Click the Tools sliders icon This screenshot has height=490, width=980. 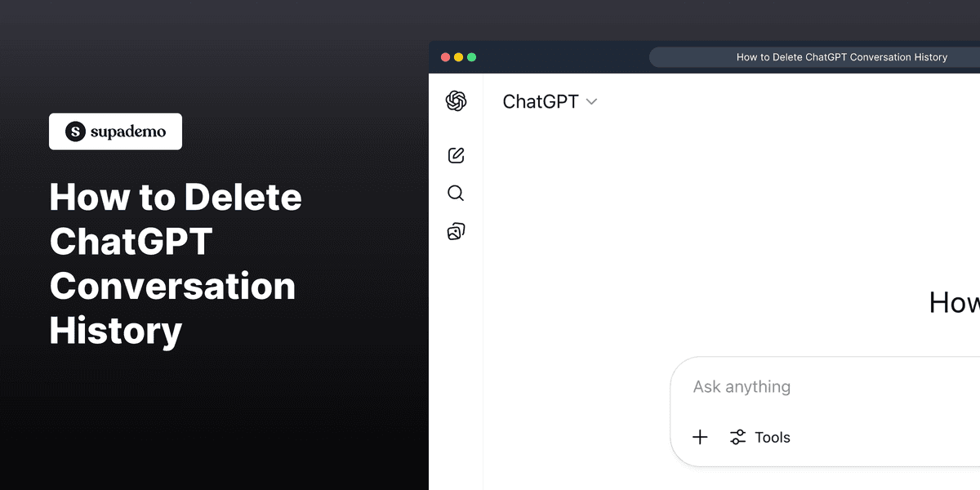tap(737, 437)
